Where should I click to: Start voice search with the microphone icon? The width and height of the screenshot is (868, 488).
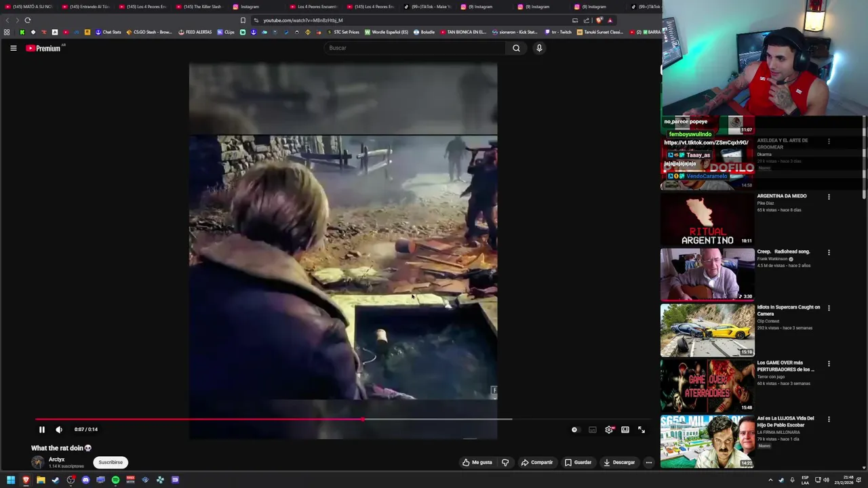(x=539, y=48)
